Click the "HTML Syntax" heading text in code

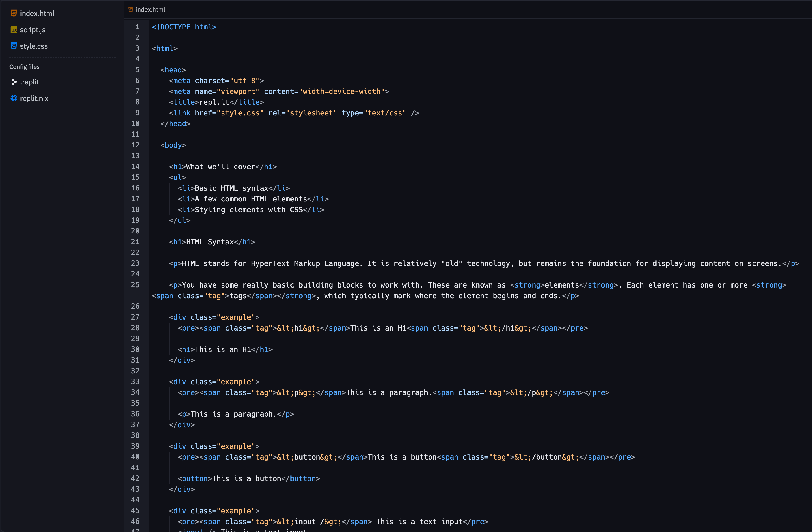pyautogui.click(x=210, y=242)
